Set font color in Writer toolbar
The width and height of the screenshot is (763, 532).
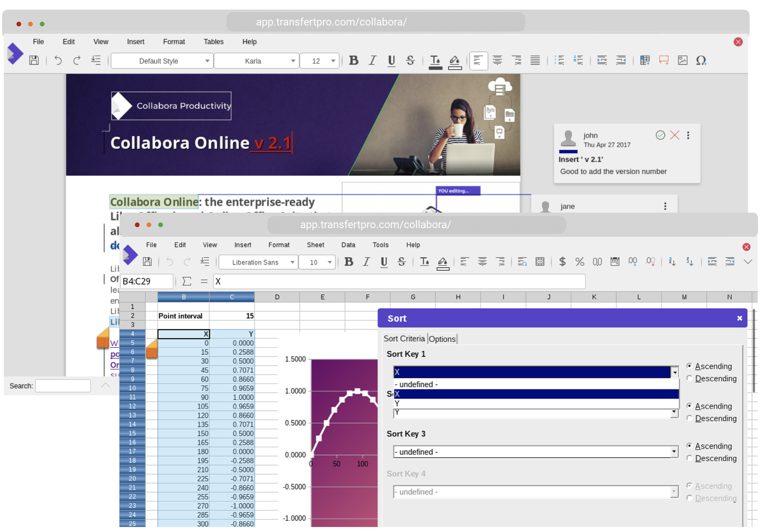click(x=435, y=62)
